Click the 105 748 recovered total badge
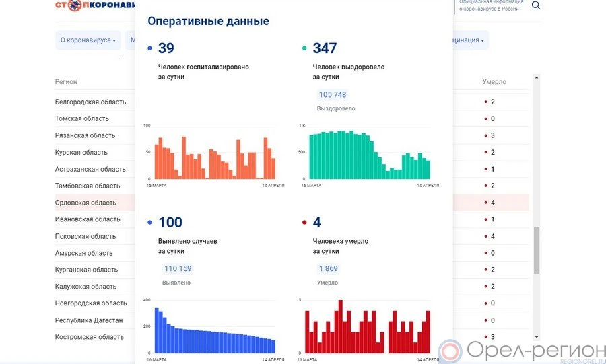This screenshot has width=606, height=364. coord(332,95)
